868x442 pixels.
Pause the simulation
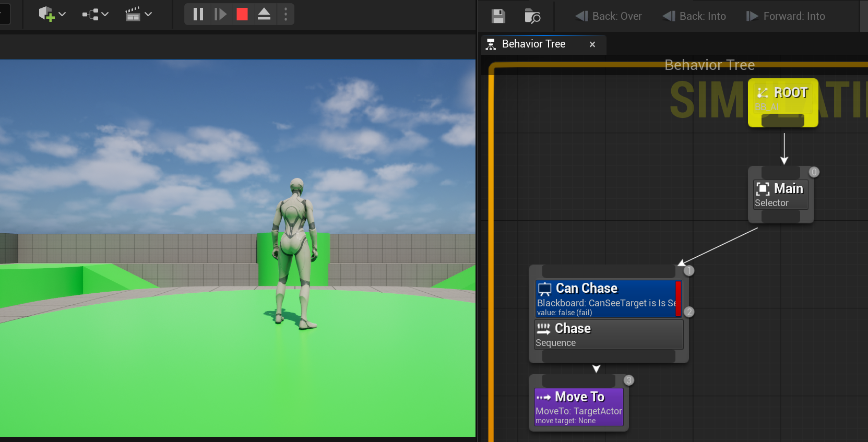[x=198, y=14]
